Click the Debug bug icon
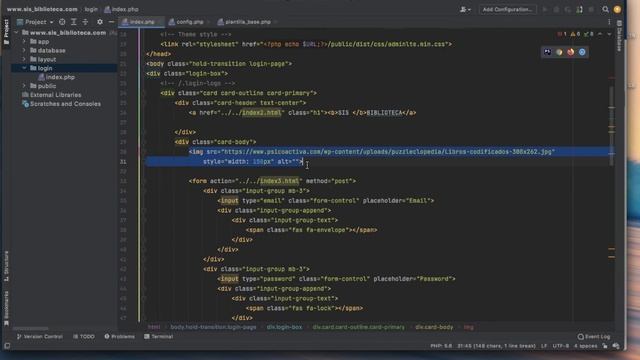 click(x=556, y=9)
